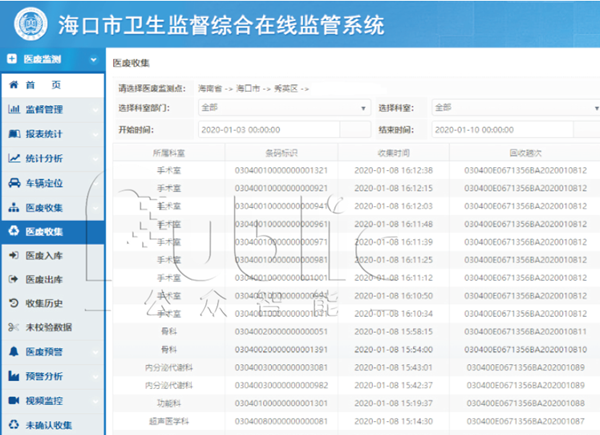Open 视频监控 using the camera icon

click(x=14, y=401)
